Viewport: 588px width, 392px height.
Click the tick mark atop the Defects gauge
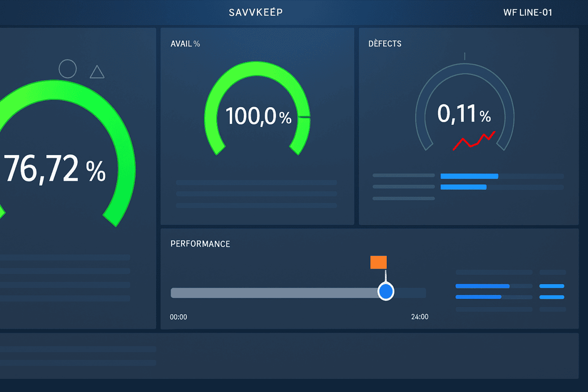(x=465, y=56)
